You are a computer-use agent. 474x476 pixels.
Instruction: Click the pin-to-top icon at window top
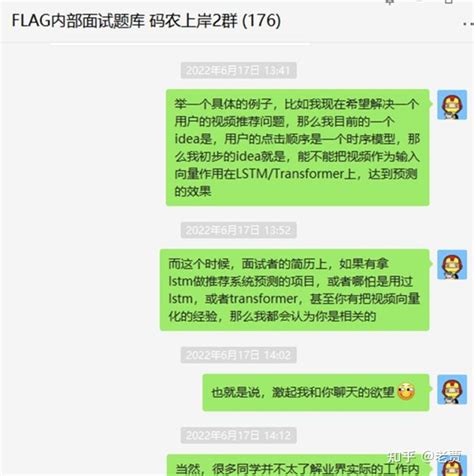coord(389,2)
